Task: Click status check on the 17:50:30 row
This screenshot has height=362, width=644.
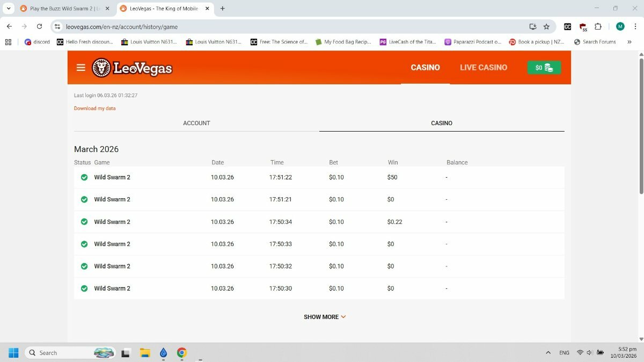Action: click(84, 288)
